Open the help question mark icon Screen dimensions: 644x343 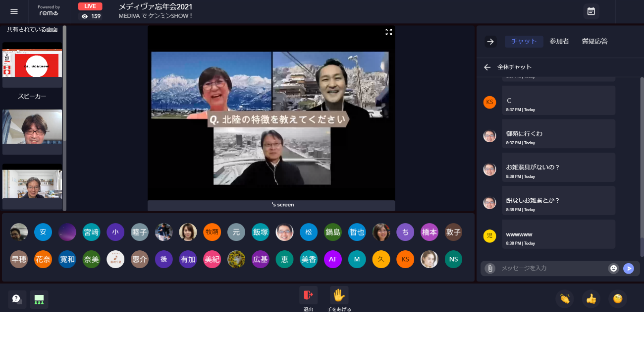(17, 299)
